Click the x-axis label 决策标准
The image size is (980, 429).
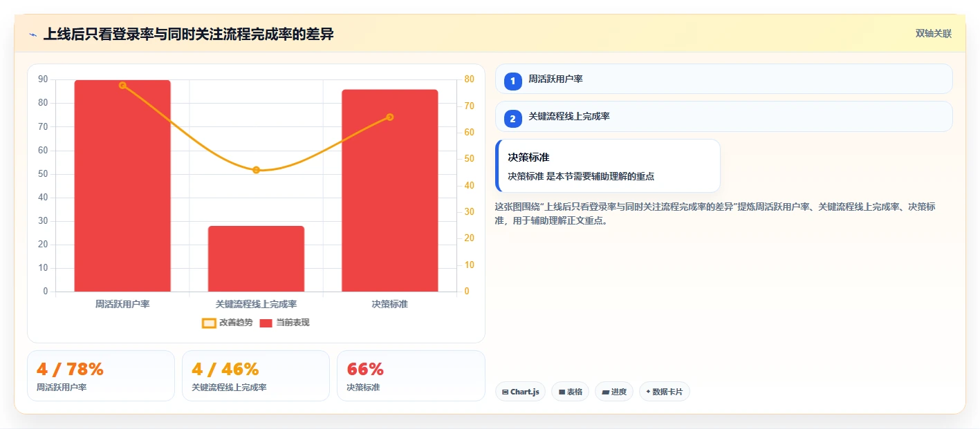(390, 304)
